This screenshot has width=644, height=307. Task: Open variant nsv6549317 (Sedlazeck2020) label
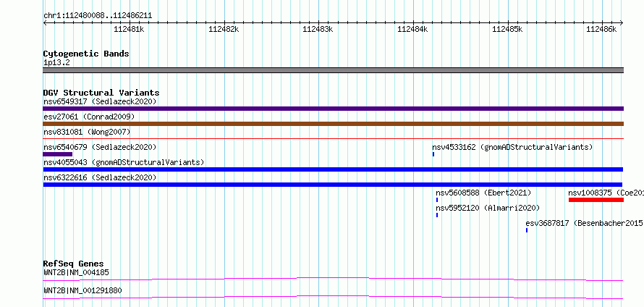point(100,101)
